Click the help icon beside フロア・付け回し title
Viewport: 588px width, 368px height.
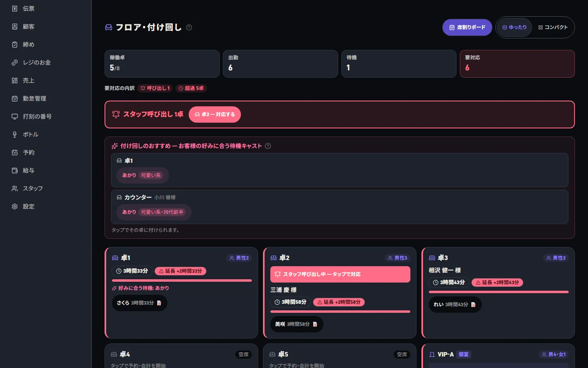[x=189, y=27]
